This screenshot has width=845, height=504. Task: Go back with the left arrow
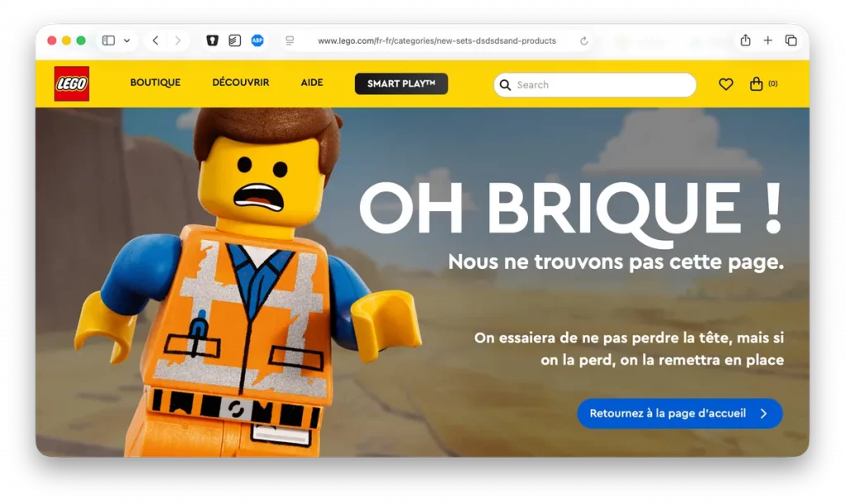pos(155,40)
